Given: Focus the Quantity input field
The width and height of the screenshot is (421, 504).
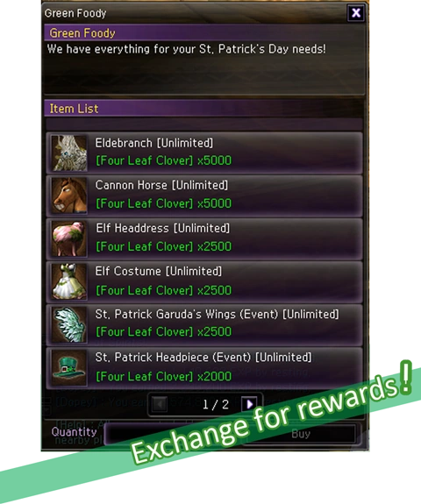Looking at the screenshot, I should [x=174, y=434].
